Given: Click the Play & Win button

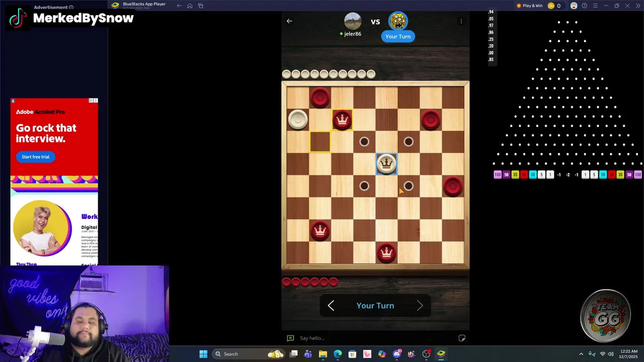Looking at the screenshot, I should (530, 6).
